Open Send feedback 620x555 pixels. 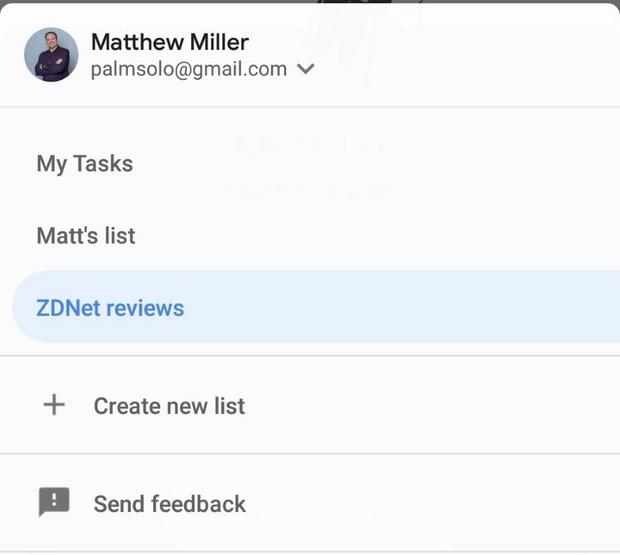point(169,504)
